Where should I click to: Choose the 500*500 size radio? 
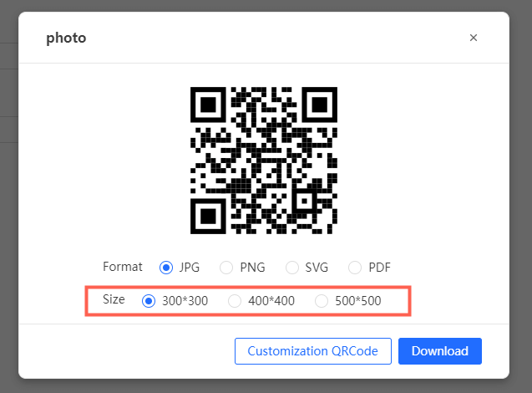(322, 301)
